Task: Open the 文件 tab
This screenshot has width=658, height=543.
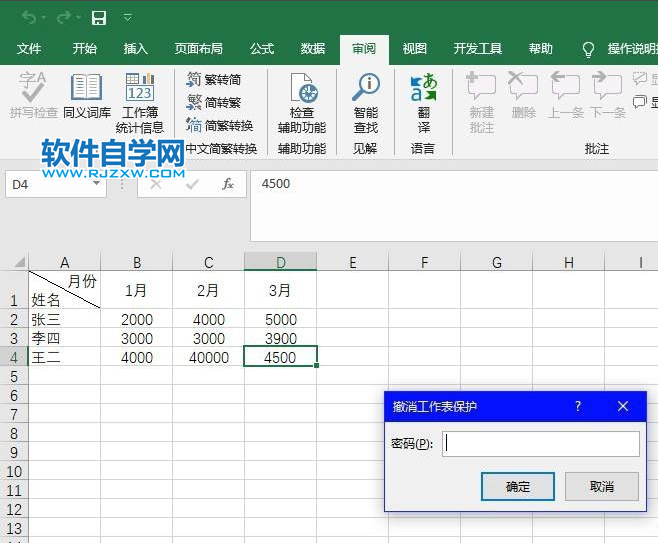Action: (x=29, y=49)
